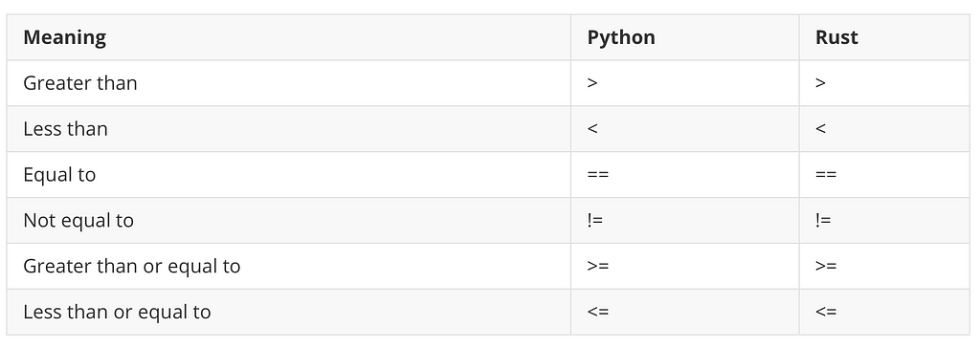
Task: Click the Python > operator cell
Action: click(684, 83)
